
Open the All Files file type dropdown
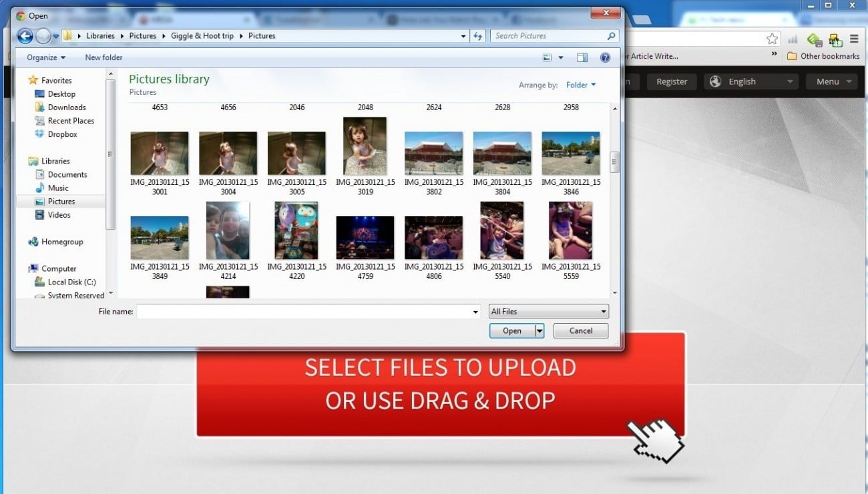548,311
